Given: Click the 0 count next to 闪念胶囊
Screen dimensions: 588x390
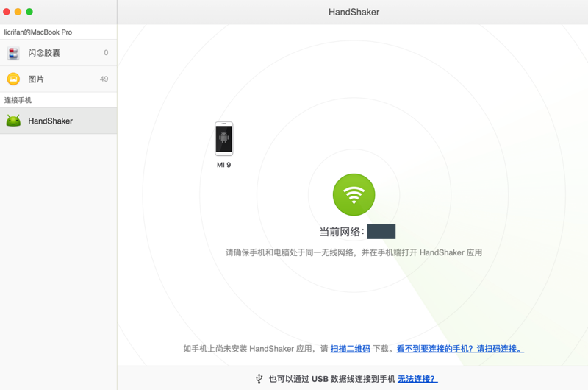Looking at the screenshot, I should coord(106,52).
